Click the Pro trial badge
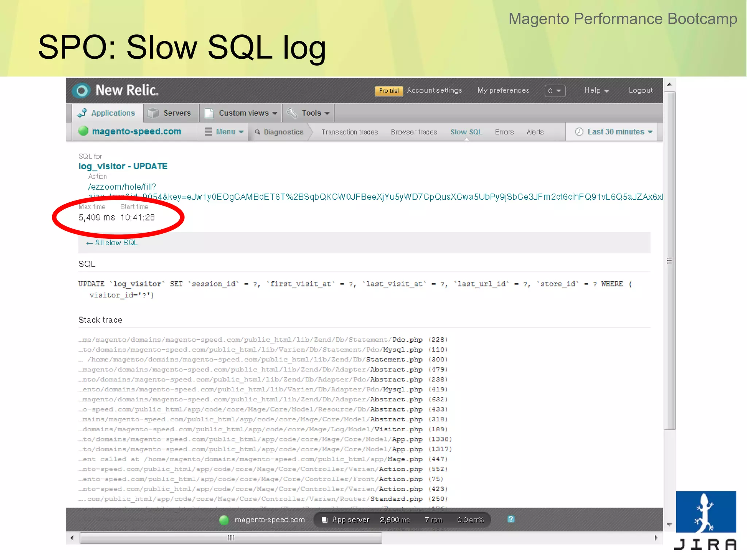 [x=388, y=91]
